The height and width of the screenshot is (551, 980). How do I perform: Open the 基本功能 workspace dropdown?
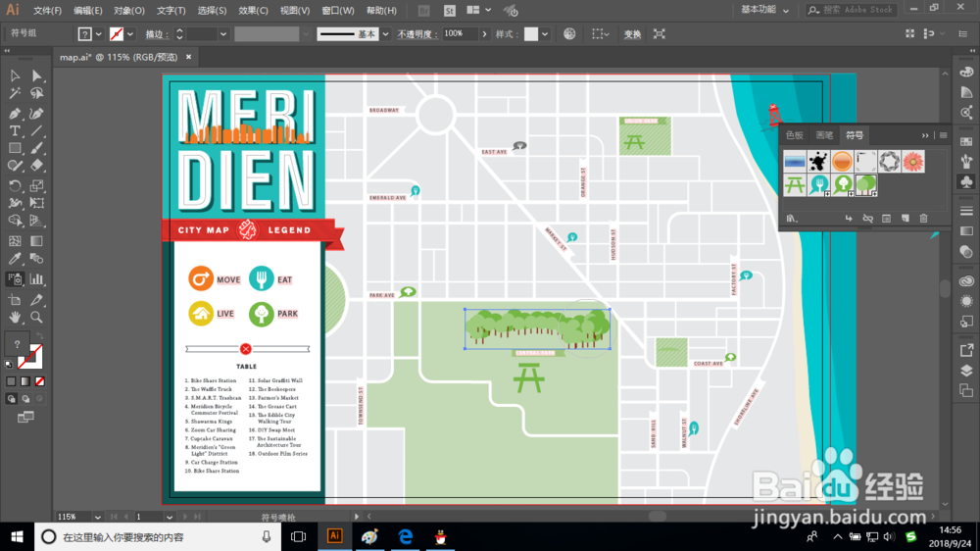coord(765,10)
